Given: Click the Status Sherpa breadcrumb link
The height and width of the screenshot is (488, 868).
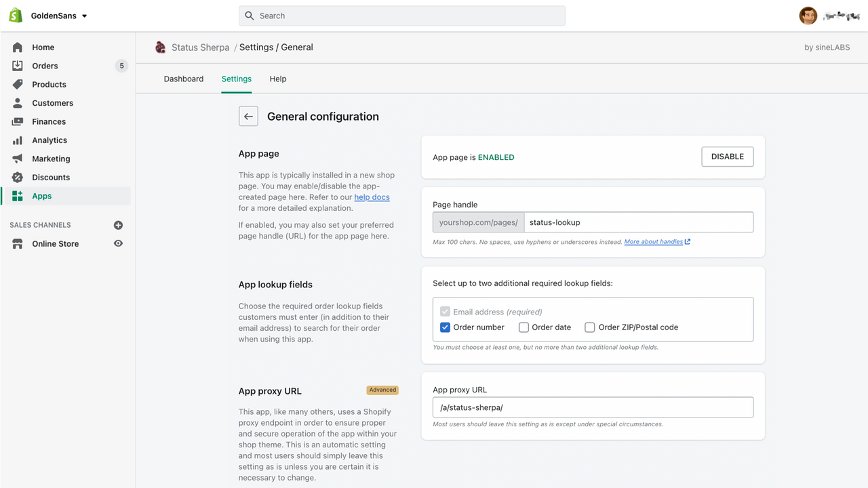Looking at the screenshot, I should 200,47.
